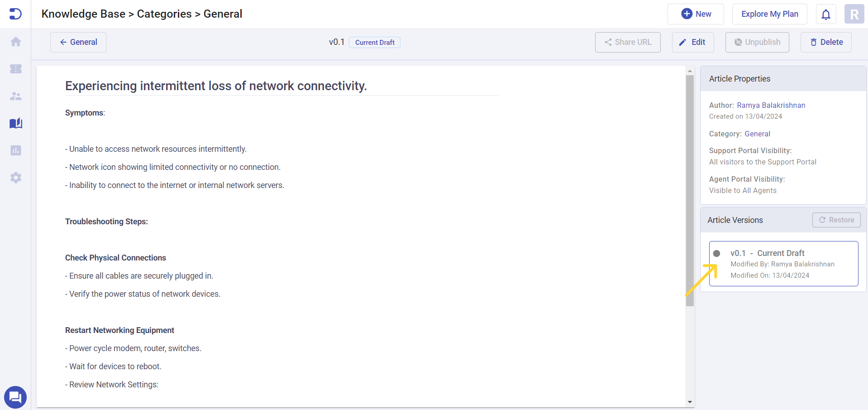Screen dimensions: 868x410
Task: Click the Edit article button
Action: tap(692, 42)
